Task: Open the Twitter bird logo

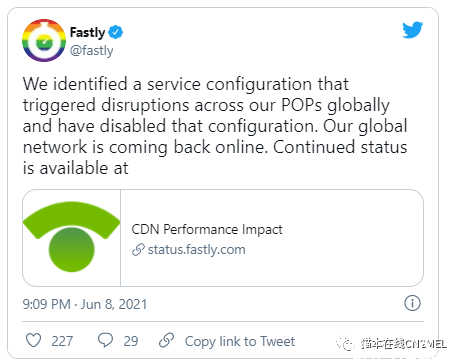Action: point(412,30)
